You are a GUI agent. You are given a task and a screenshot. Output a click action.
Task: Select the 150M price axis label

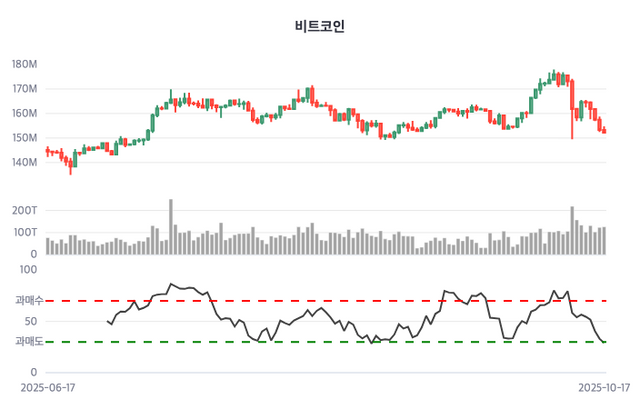pyautogui.click(x=24, y=138)
